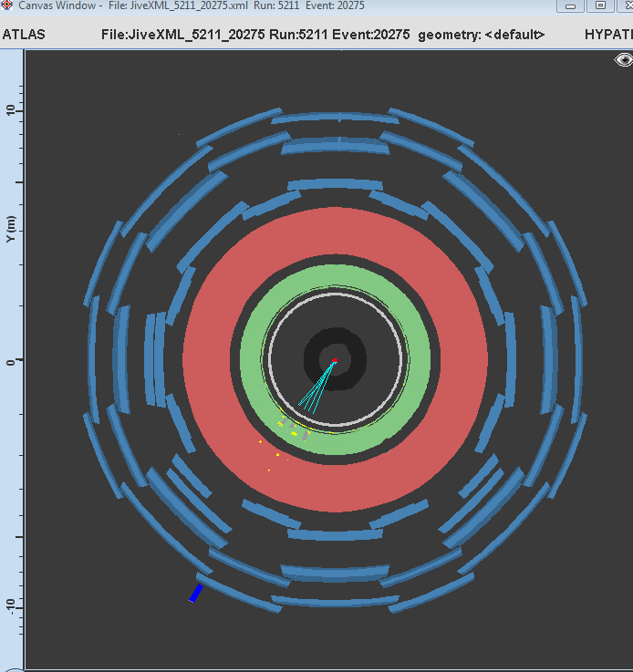Select the cyan track bundle

317,388
